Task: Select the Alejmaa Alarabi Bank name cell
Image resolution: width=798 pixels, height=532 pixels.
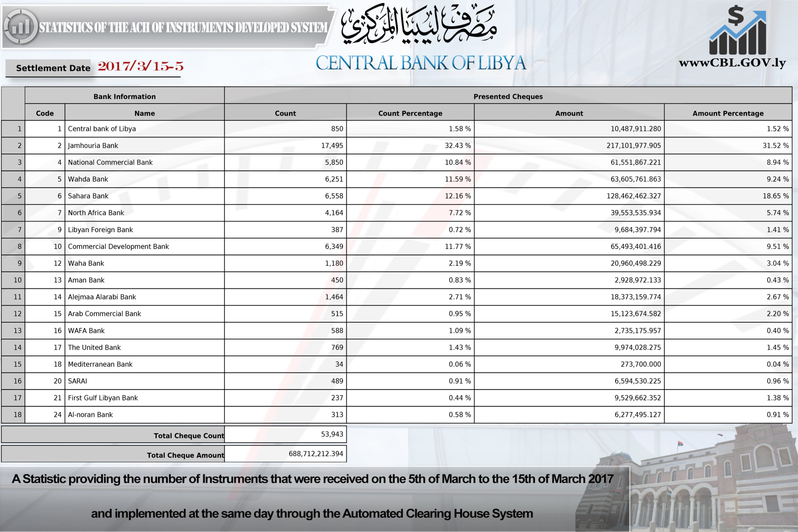Action: pos(145,297)
